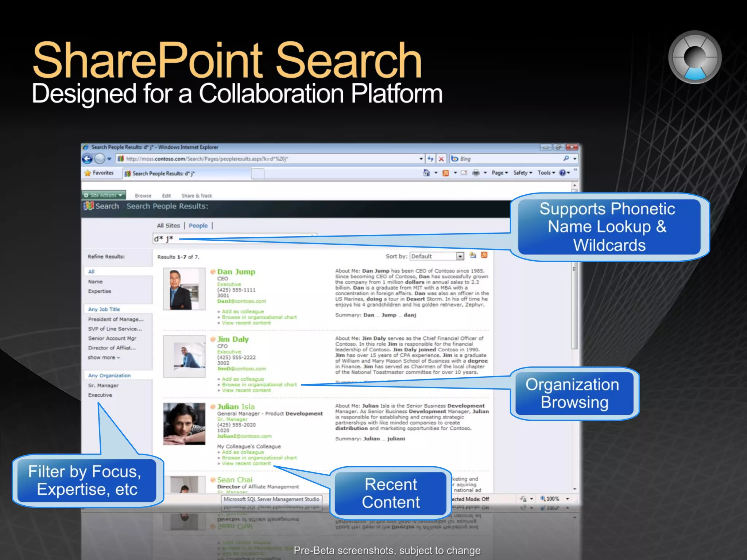Click the orange RSS feeds toolbar icon
Viewport: 747px width, 560px height.
(x=445, y=173)
